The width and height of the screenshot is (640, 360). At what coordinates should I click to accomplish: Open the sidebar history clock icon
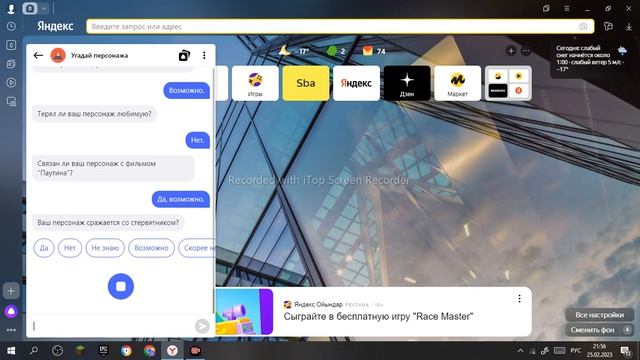coord(11,27)
